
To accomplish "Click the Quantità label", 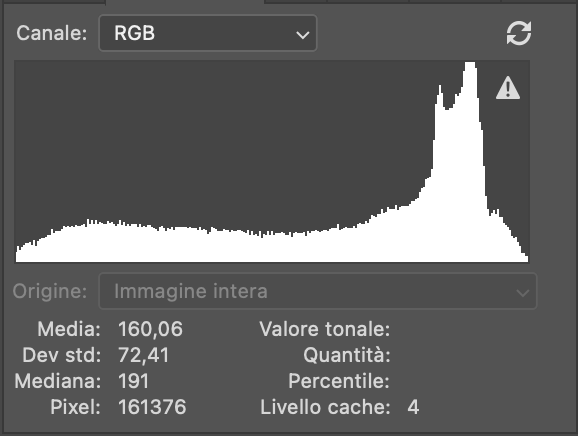I will pos(347,355).
